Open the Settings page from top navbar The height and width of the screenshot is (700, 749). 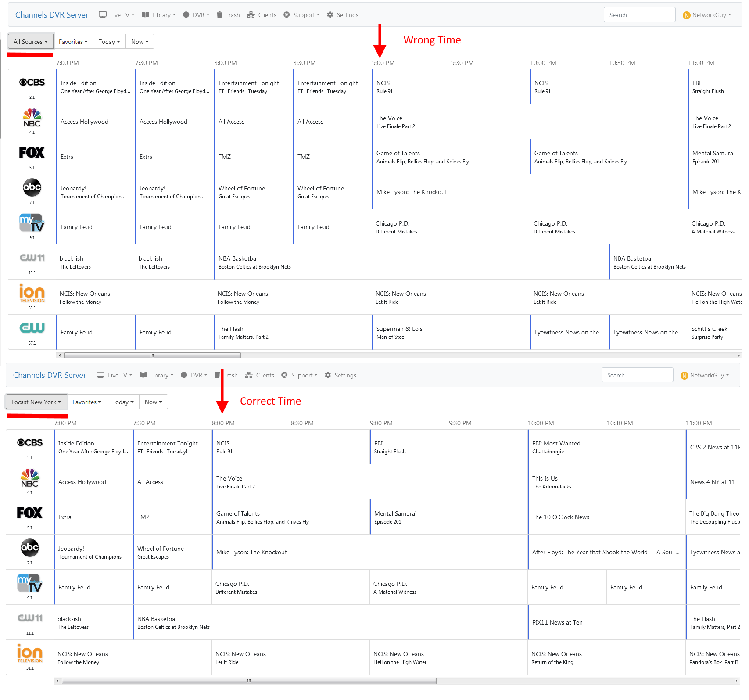point(343,15)
